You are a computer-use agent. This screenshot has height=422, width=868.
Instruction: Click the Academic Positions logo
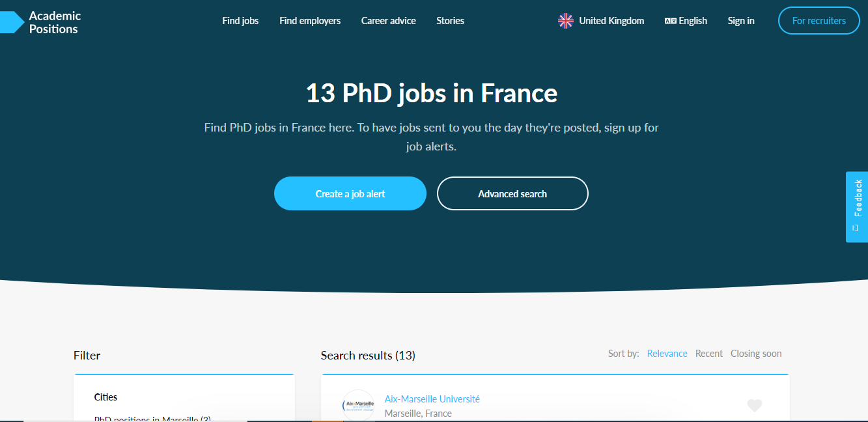click(x=43, y=22)
